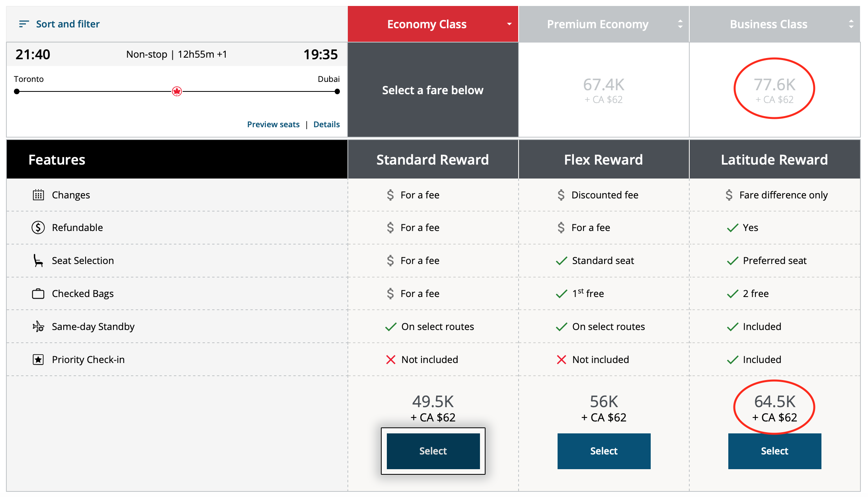Click the Air Canada maple leaf route marker
The width and height of the screenshot is (868, 497).
pyautogui.click(x=177, y=91)
